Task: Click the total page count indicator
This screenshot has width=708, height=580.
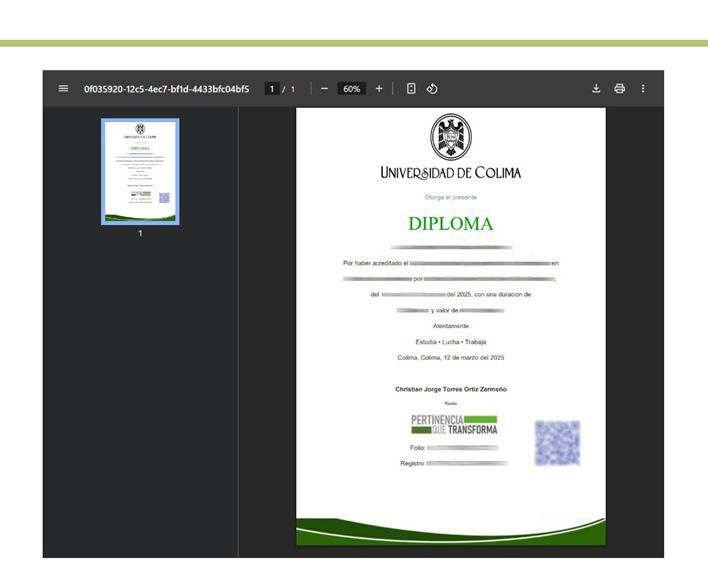Action: click(293, 89)
